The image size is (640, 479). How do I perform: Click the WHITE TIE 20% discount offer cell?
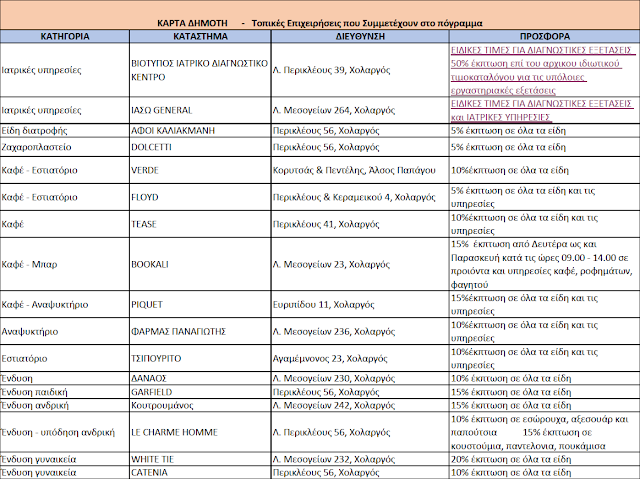pos(544,459)
